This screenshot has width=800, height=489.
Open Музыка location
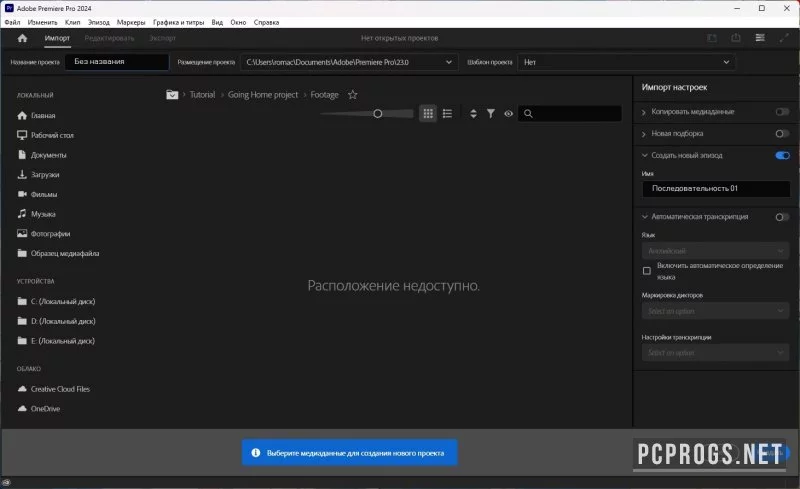tap(36, 214)
